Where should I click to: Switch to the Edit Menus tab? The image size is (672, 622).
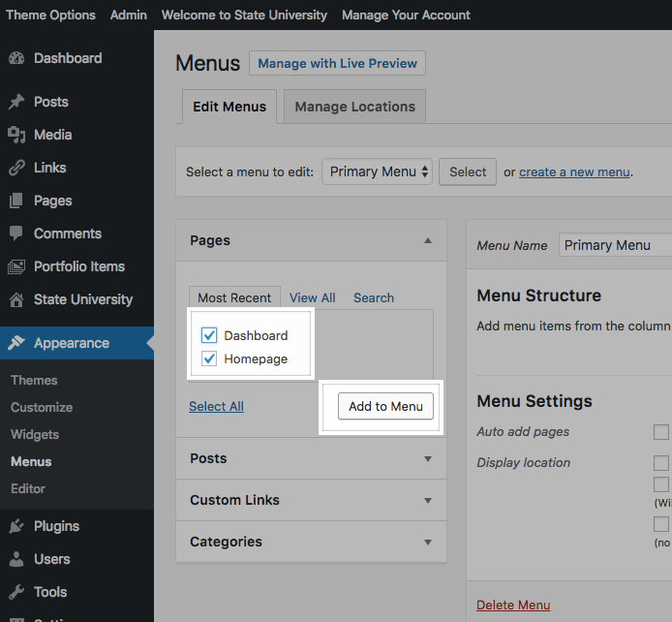click(229, 107)
